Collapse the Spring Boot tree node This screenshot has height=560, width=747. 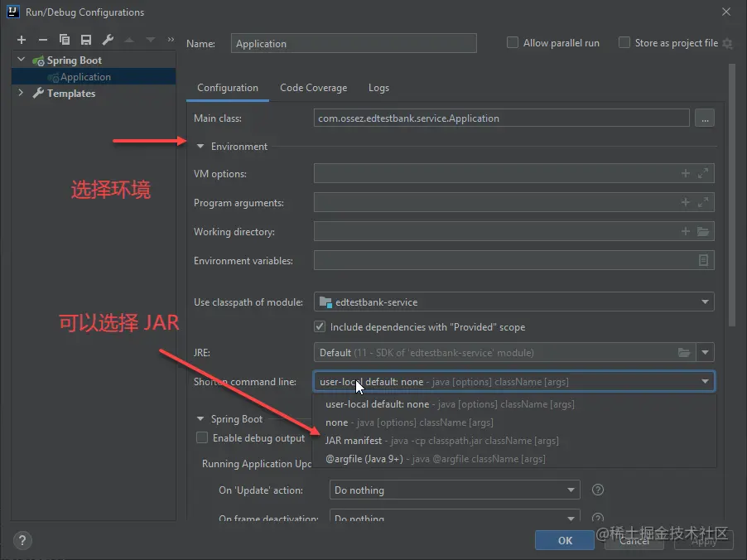pyautogui.click(x=21, y=60)
